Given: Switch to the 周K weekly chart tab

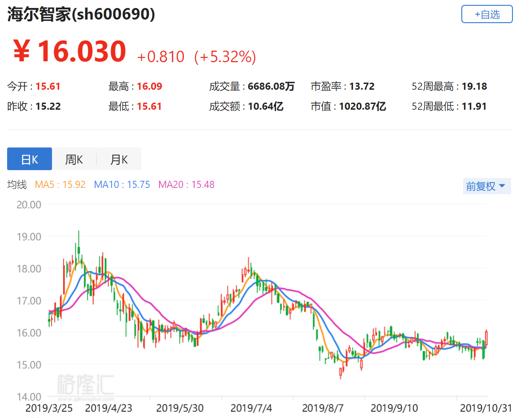Looking at the screenshot, I should click(x=74, y=159).
